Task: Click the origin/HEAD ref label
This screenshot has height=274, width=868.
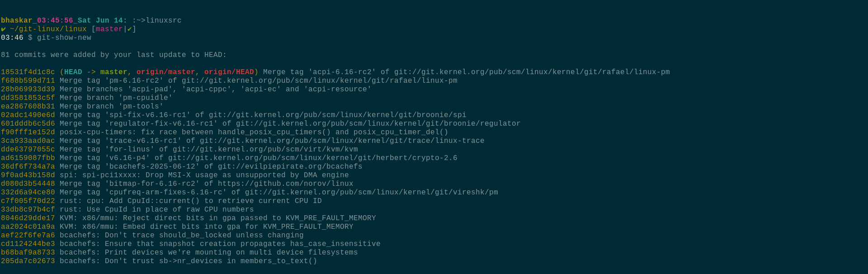Action: (229, 72)
